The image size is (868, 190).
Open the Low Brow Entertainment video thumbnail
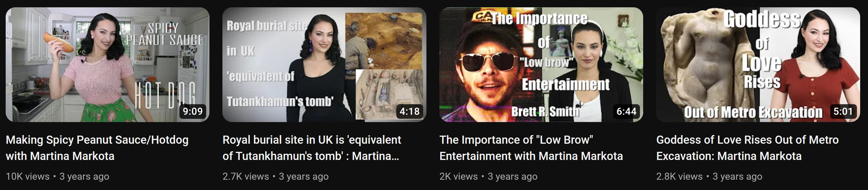(541, 64)
